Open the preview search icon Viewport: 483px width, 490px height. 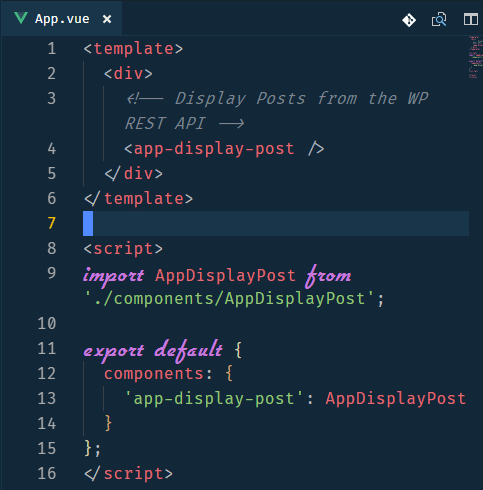439,19
